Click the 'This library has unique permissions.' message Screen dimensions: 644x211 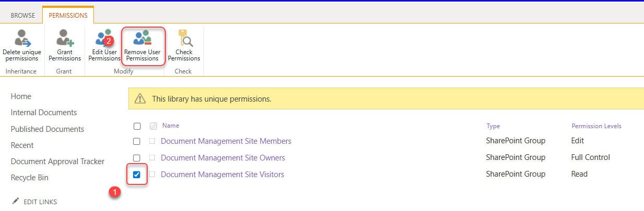(211, 98)
